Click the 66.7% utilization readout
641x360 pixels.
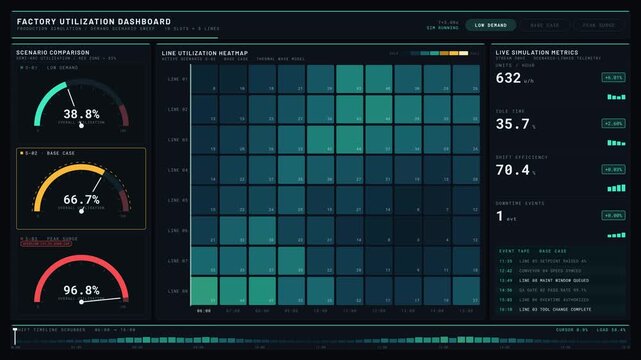coord(81,199)
